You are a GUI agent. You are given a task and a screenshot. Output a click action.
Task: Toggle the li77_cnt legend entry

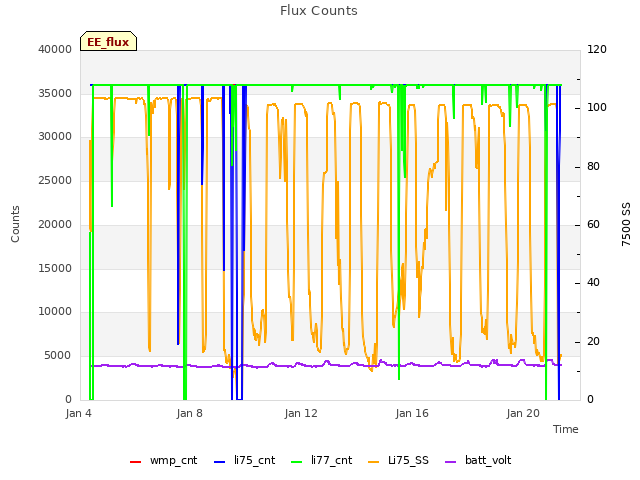322,461
